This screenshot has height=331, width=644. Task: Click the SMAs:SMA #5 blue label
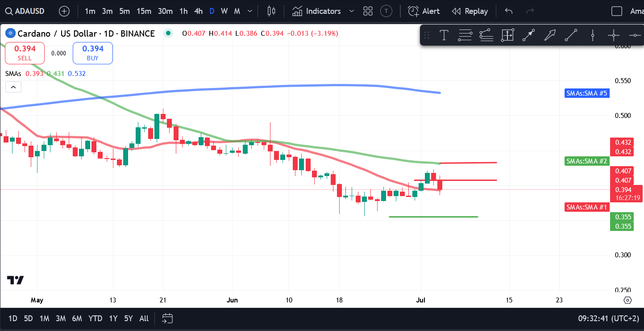pyautogui.click(x=586, y=93)
